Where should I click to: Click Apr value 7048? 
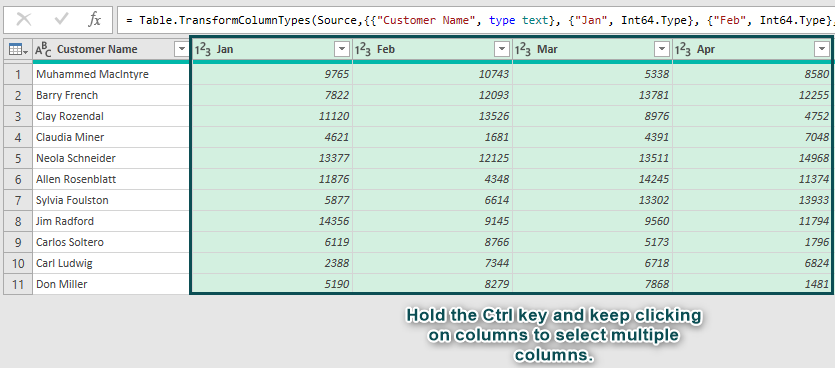click(752, 137)
